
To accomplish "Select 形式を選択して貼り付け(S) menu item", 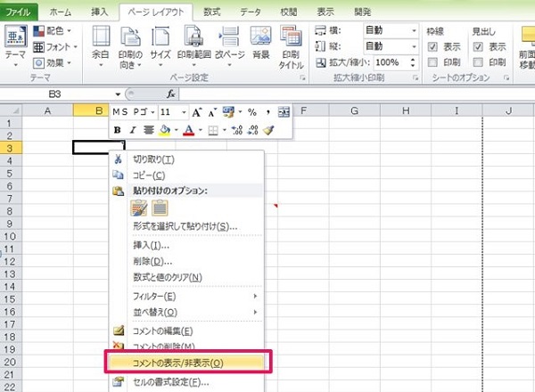I will [x=186, y=226].
